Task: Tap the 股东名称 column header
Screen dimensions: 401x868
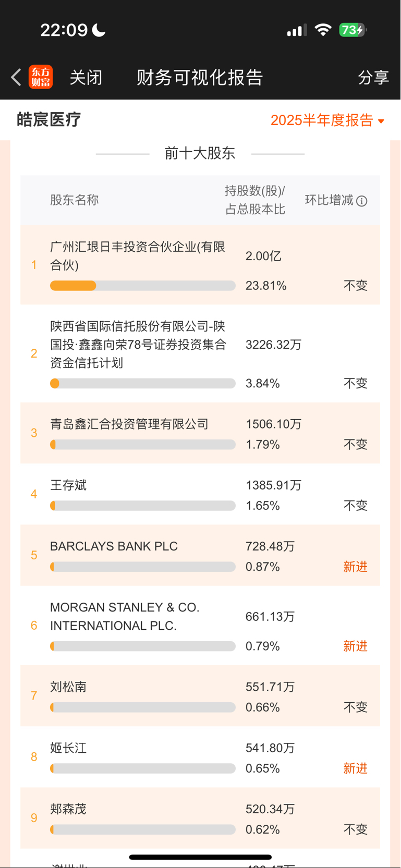Action: (75, 200)
